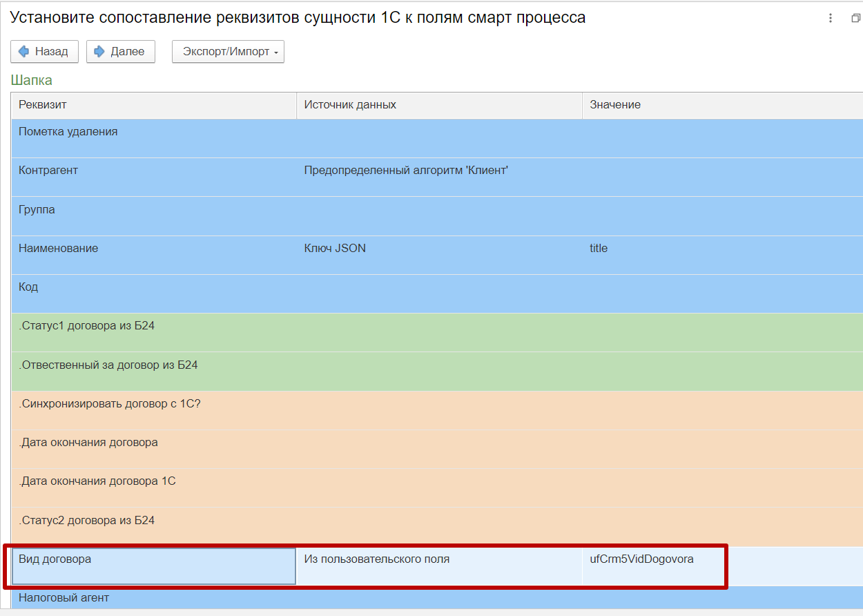Image resolution: width=863 pixels, height=616 pixels.
Task: Open the Экспорт/Импорт dropdown menu
Action: click(x=228, y=52)
